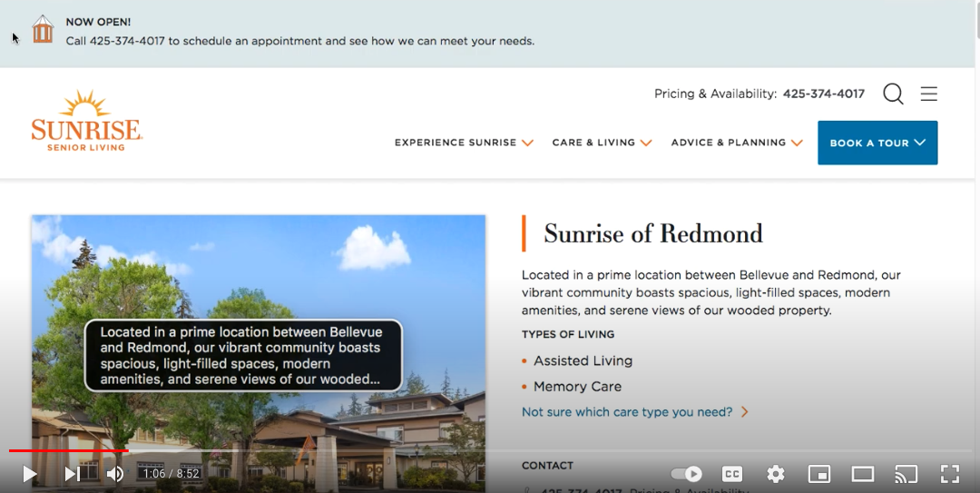Mute the video volume
Screen dimensions: 980x493
coord(115,474)
